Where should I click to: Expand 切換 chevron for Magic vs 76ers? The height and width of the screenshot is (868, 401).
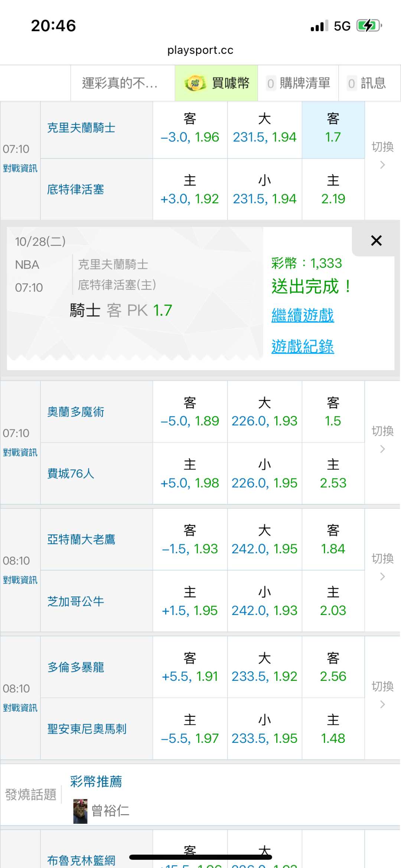pos(382,449)
